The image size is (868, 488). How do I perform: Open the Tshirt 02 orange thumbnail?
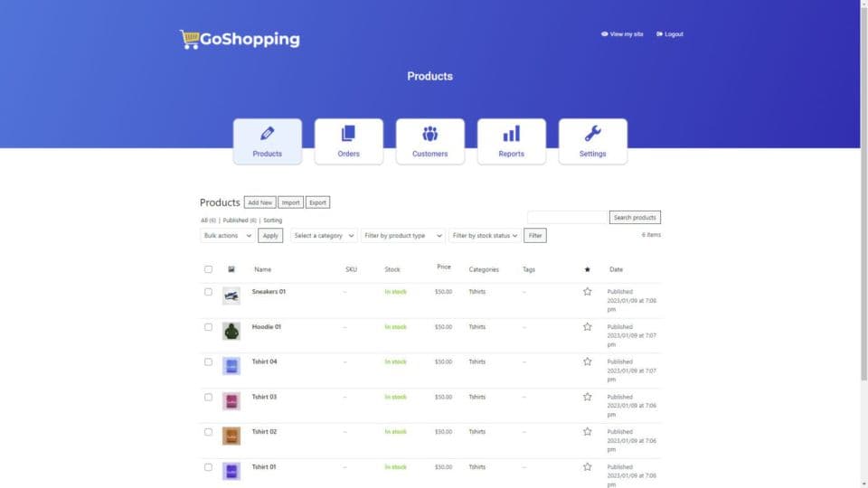(231, 436)
